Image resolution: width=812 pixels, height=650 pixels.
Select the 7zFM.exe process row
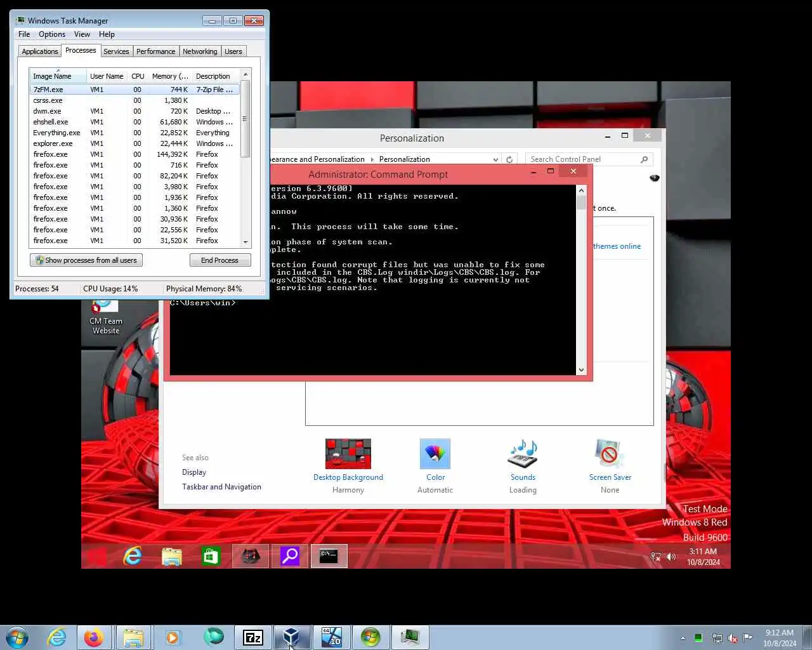(134, 90)
